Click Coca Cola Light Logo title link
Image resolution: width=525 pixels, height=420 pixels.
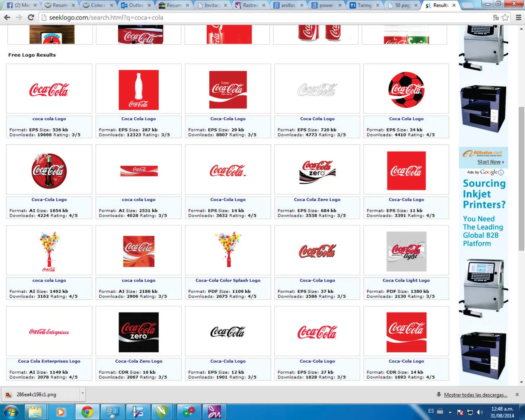pos(406,281)
